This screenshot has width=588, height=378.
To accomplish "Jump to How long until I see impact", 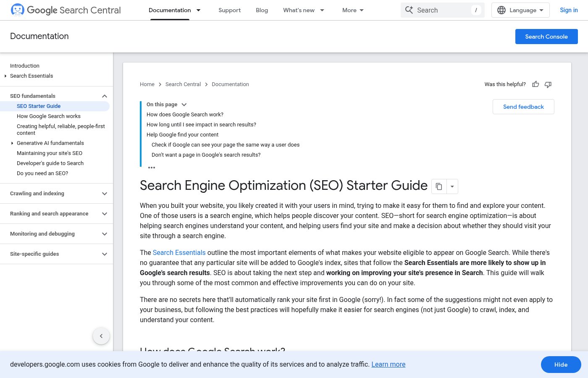I will coord(201,125).
